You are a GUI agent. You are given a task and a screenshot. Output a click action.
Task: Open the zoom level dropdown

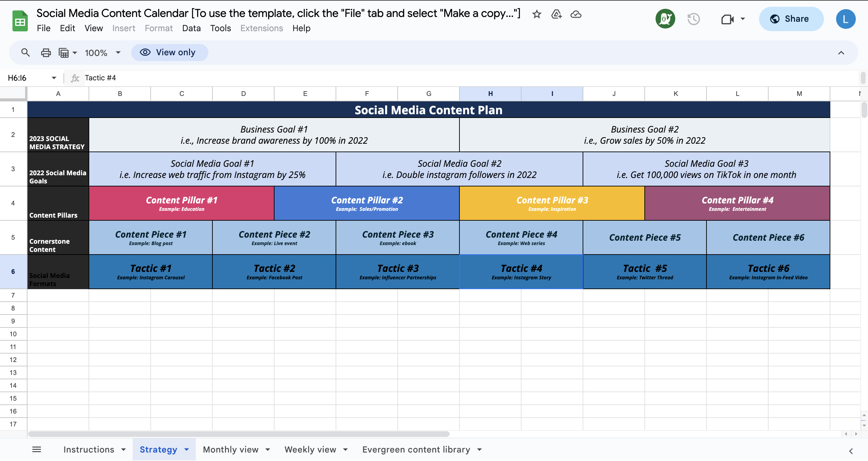pos(102,53)
